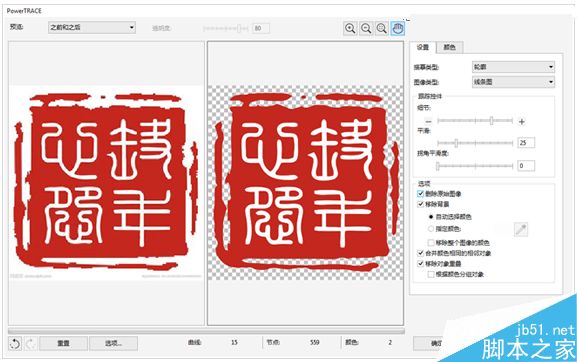Toggle the 删除原始图像 checkbox
The image size is (577, 362).
pyautogui.click(x=421, y=194)
